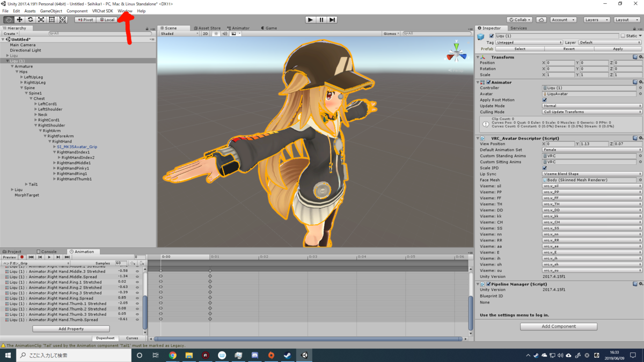Open the Transform component settings gear

click(x=640, y=57)
